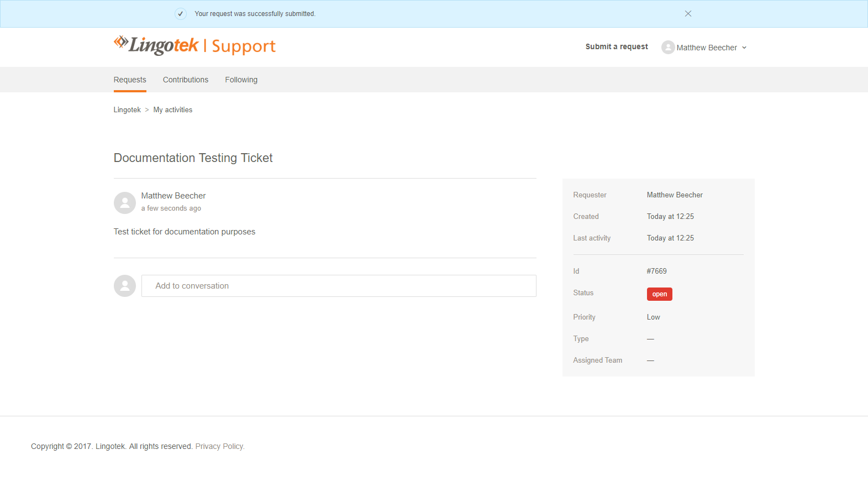Click the ticket Id #7669

tap(657, 271)
